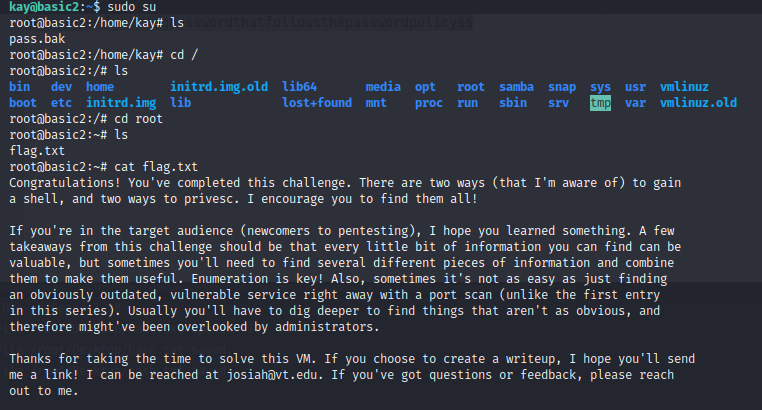Click the snap directory name
Screen dimensions: 762x410
[x=562, y=87]
